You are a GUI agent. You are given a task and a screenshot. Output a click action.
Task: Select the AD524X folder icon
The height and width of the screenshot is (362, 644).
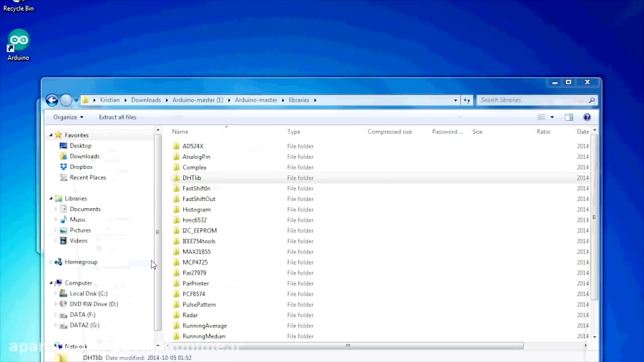pos(176,146)
